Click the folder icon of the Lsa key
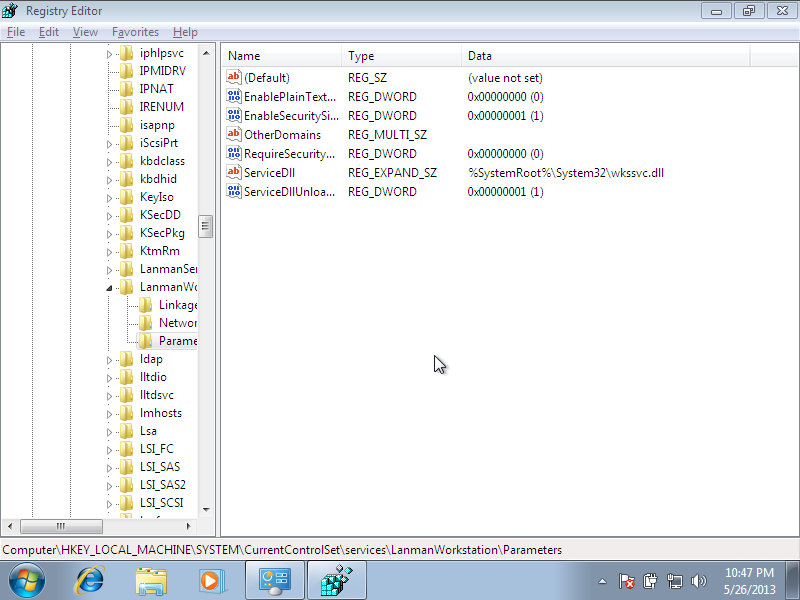Image resolution: width=800 pixels, height=600 pixels. coord(127,431)
